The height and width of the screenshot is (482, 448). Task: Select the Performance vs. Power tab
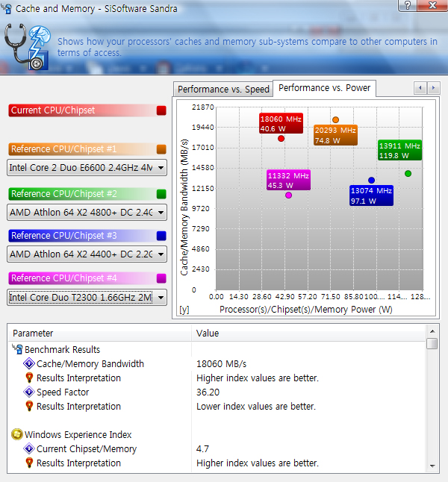[x=324, y=88]
